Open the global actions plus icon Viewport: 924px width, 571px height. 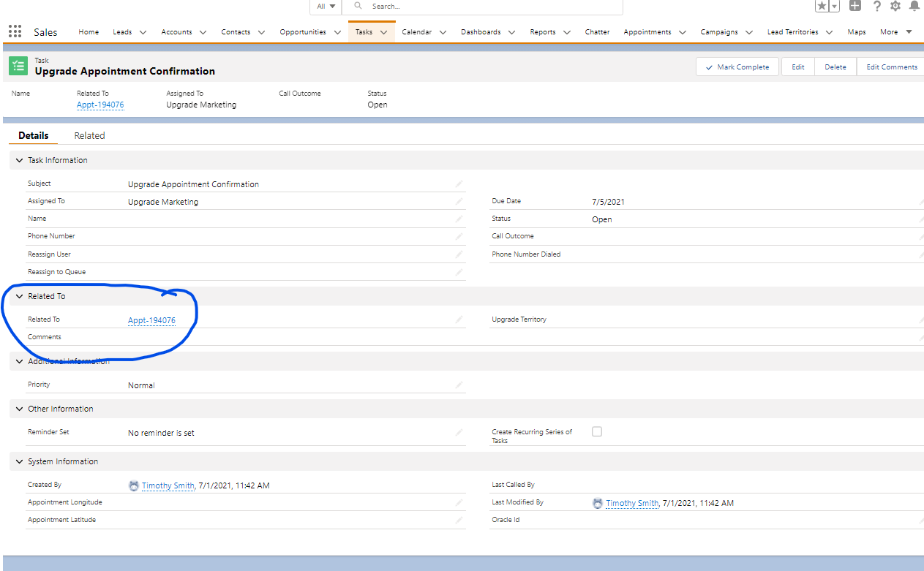(854, 6)
